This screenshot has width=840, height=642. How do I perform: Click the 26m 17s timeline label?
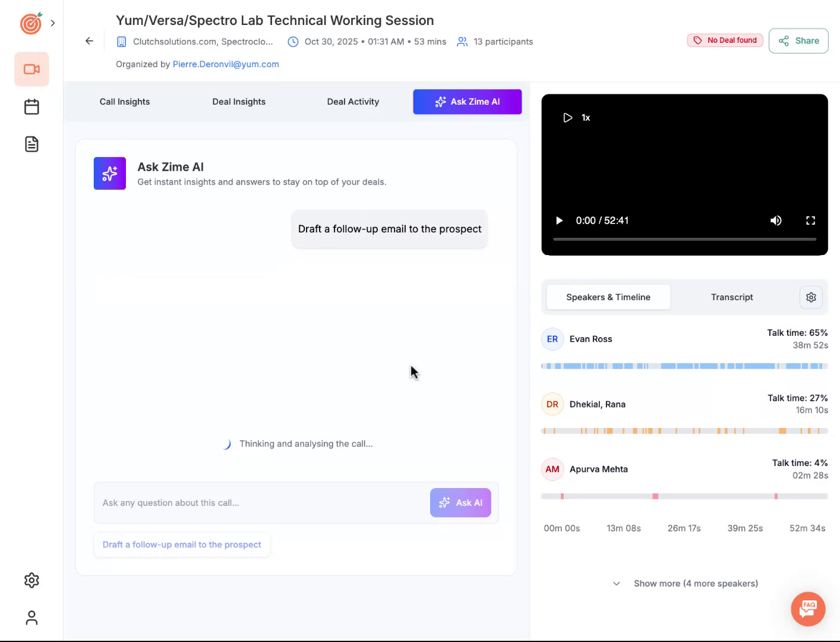click(684, 528)
